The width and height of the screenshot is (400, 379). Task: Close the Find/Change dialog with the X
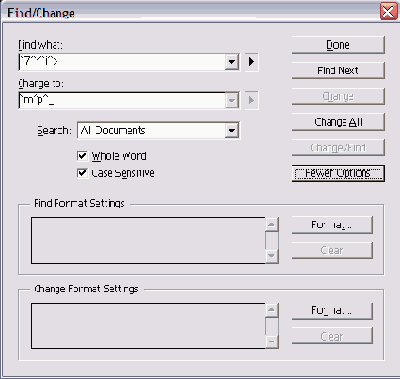pos(388,12)
